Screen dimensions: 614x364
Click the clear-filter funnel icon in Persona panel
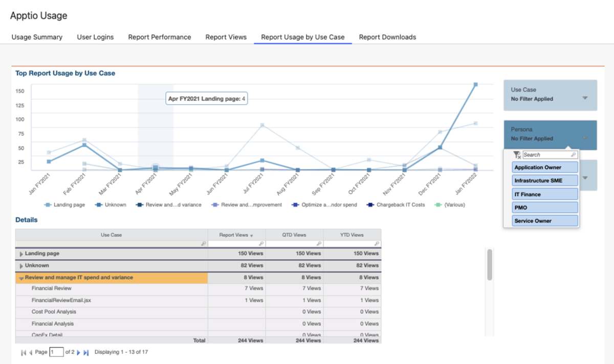pos(517,154)
